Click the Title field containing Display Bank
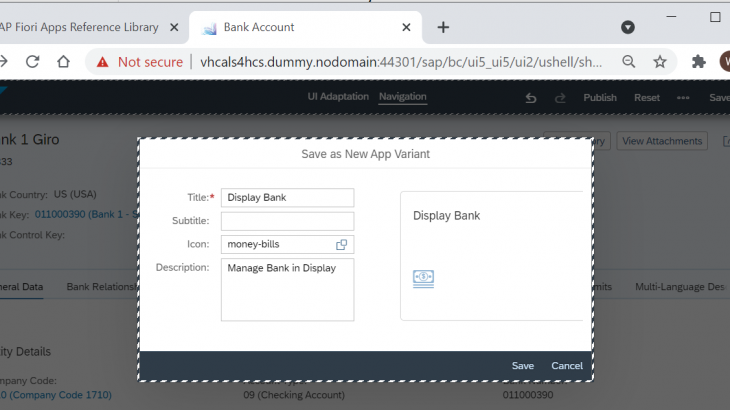Screen dimensions: 730x410 click(287, 197)
